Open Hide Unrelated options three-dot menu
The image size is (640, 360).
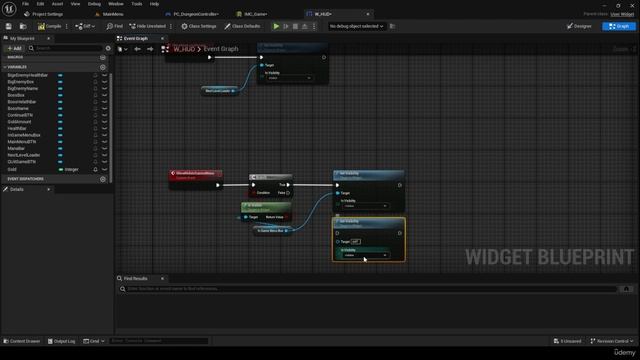171,26
